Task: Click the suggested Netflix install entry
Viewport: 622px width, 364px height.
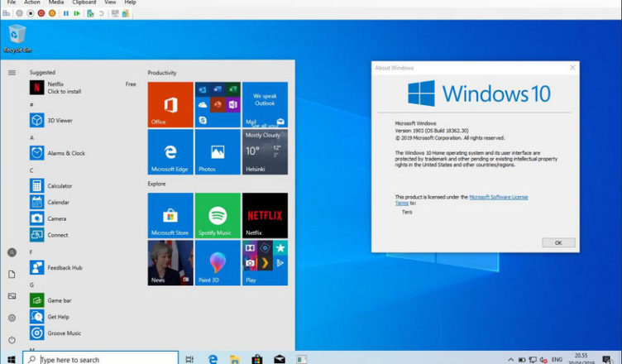Action: click(x=83, y=88)
